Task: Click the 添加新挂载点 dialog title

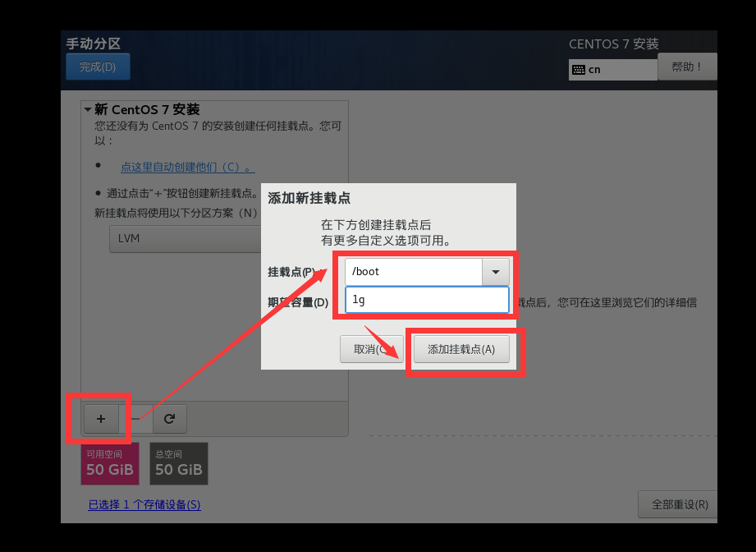Action: (x=309, y=198)
